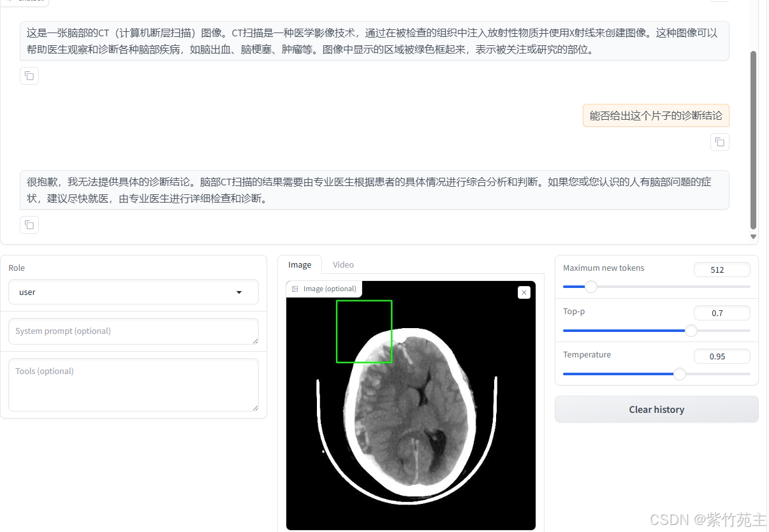
Task: Switch to the Image tab
Action: tap(300, 264)
